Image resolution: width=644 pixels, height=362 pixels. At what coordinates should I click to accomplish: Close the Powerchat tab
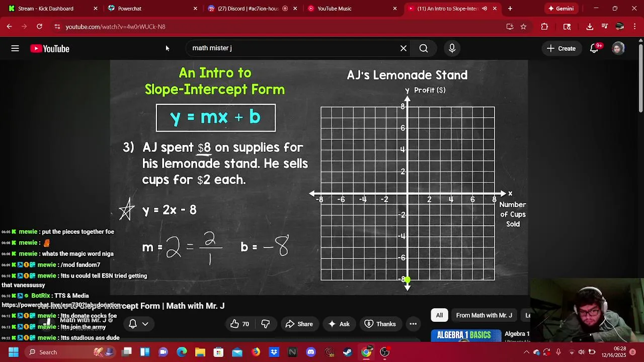point(195,9)
